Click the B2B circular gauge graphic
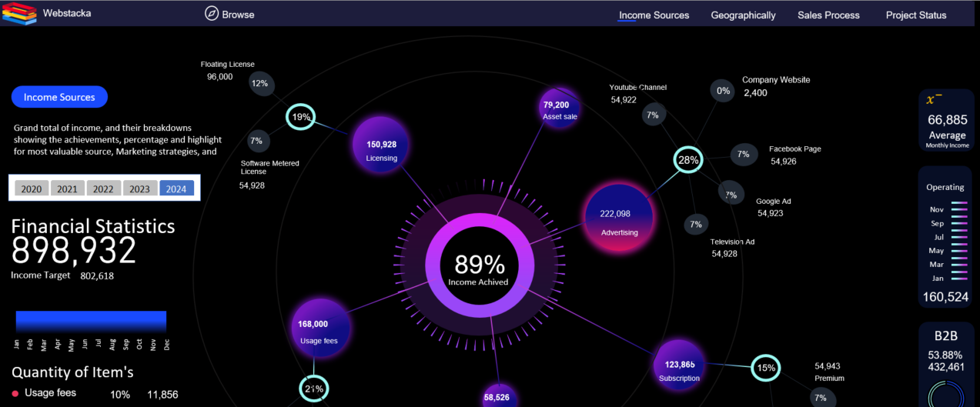The width and height of the screenshot is (980, 407). 946,394
